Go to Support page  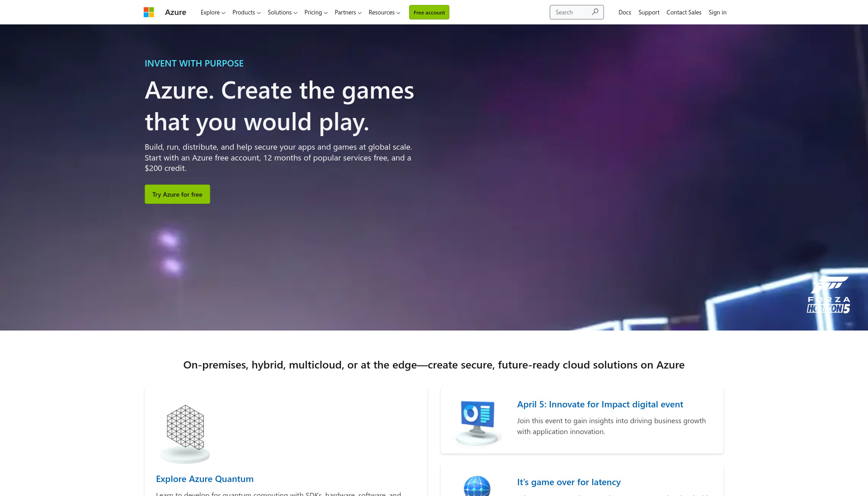point(649,12)
